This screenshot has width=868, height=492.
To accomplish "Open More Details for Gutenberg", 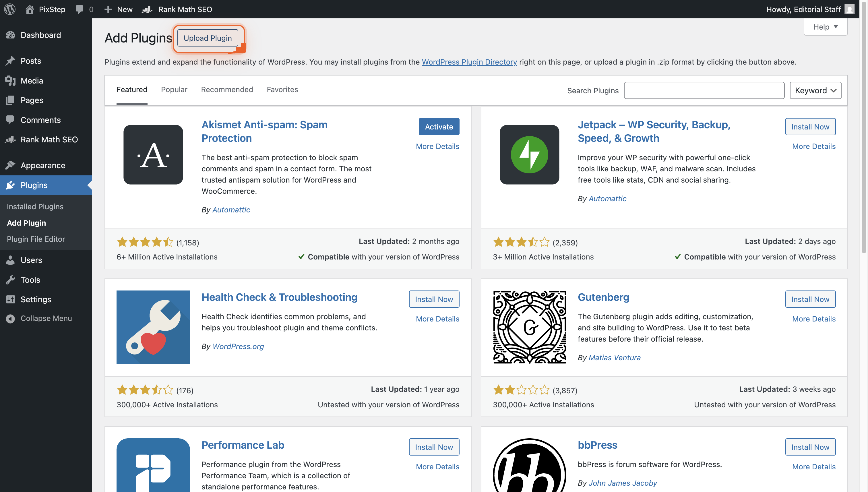I will click(813, 319).
